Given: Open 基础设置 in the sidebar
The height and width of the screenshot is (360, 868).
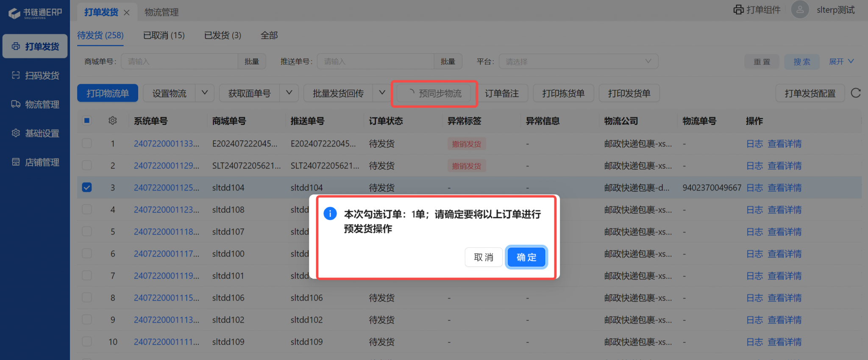Looking at the screenshot, I should tap(35, 133).
